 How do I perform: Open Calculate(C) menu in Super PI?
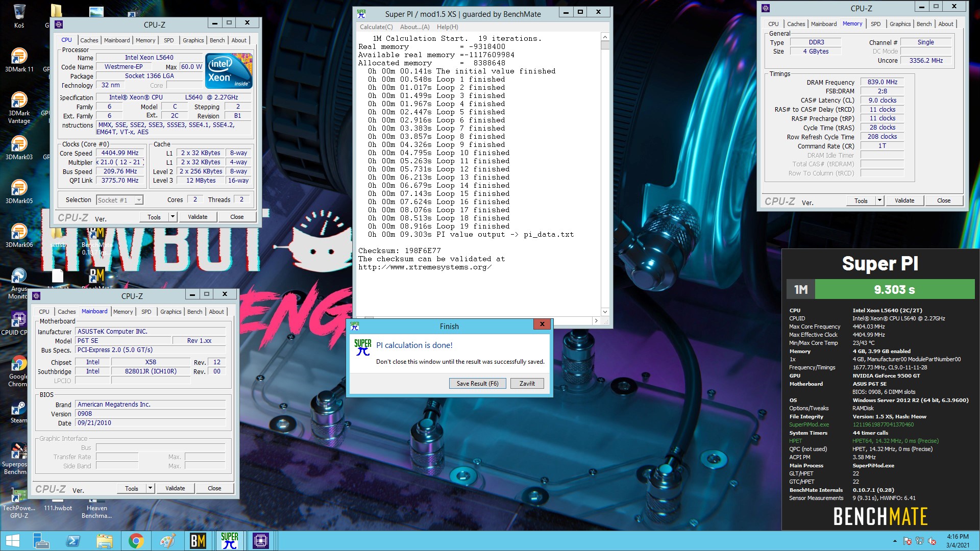(x=376, y=27)
